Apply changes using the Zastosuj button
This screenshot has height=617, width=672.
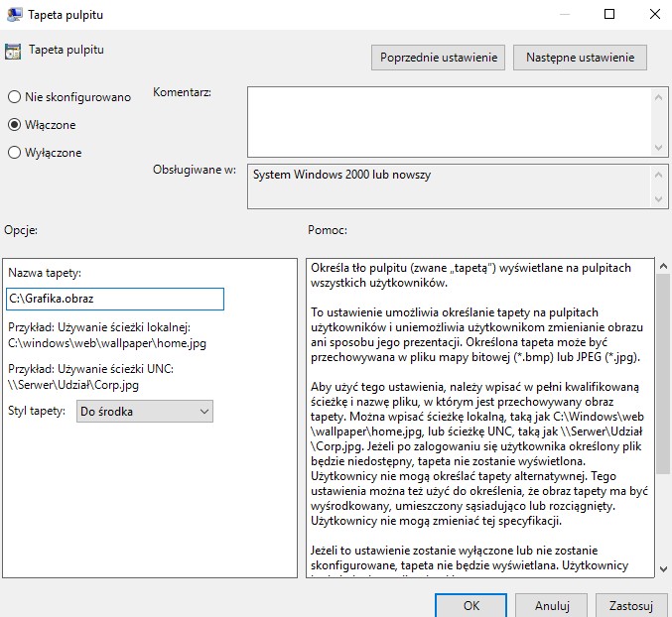point(631,605)
